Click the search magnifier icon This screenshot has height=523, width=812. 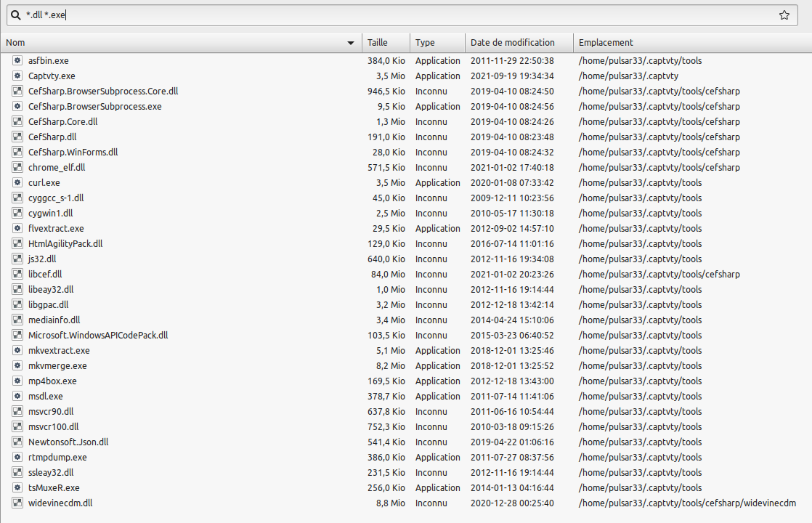(x=15, y=15)
